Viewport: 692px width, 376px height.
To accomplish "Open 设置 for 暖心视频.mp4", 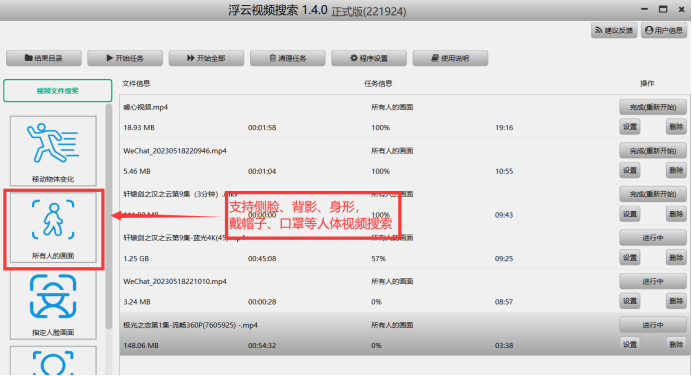I will pos(630,127).
